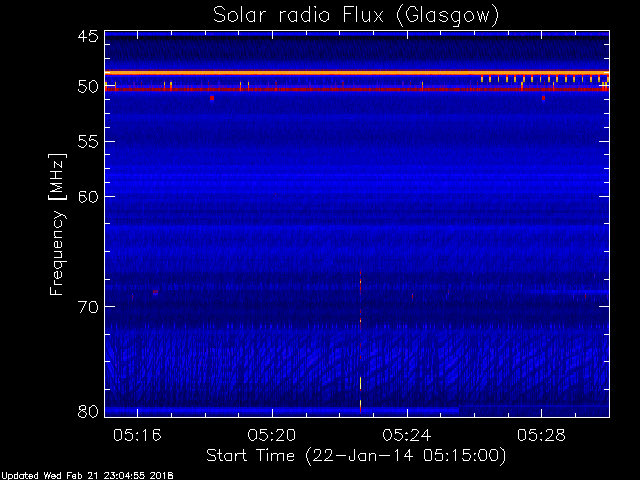Viewport: 640px width, 480px height.
Task: Click the vertical burst streak near 05:22:30
Action: click(x=360, y=341)
